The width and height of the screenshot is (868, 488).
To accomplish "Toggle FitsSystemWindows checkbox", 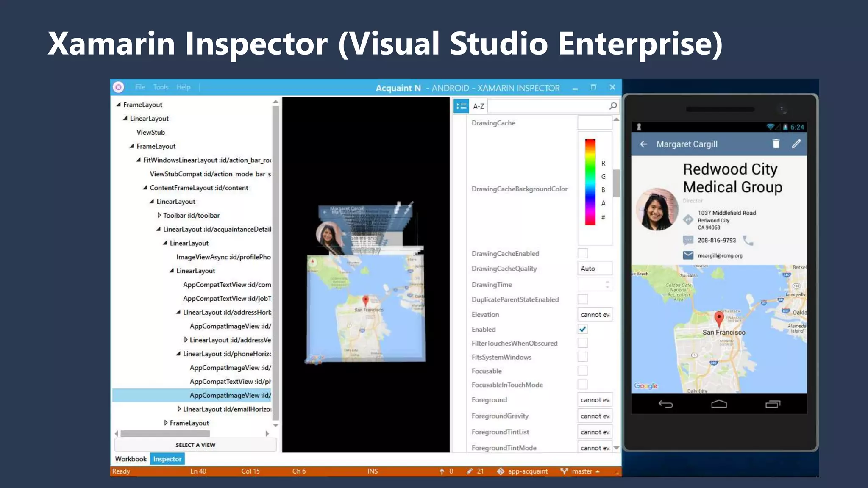I will coord(583,357).
